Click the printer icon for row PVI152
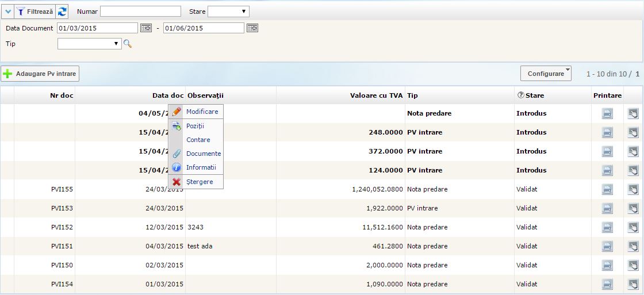This screenshot has height=295, width=644. pos(607,227)
